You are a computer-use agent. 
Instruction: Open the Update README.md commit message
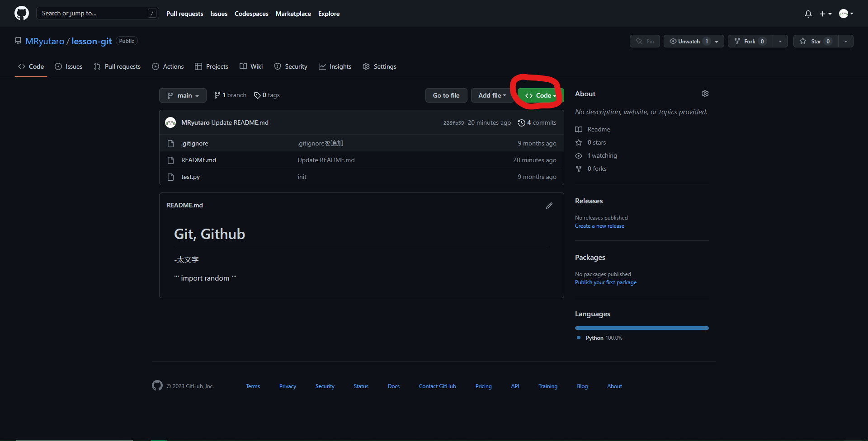pyautogui.click(x=240, y=122)
